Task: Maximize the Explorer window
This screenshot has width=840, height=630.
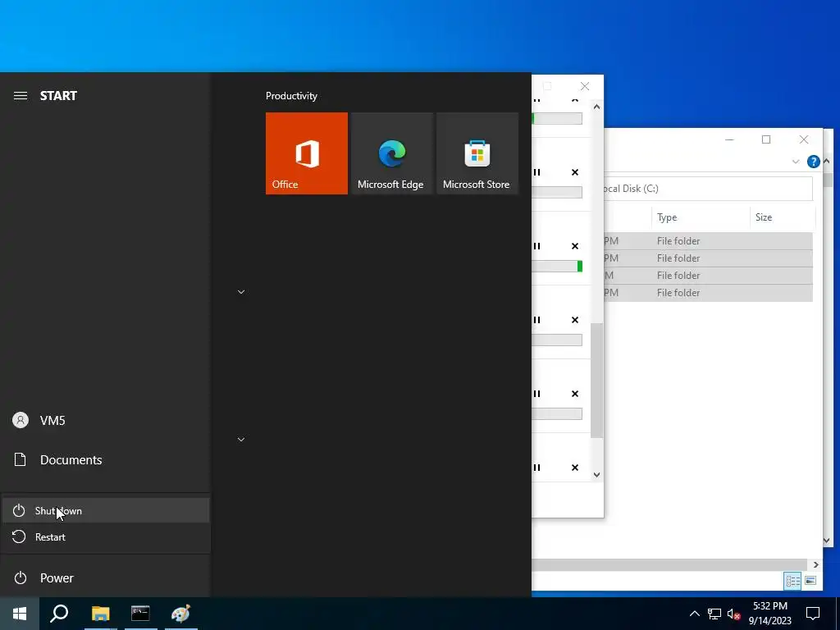Action: 766,139
